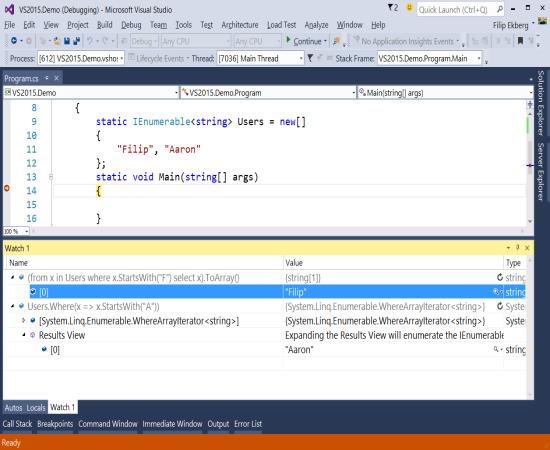
Task: Click the bookmark icon in the toolbar
Action: click(x=521, y=41)
